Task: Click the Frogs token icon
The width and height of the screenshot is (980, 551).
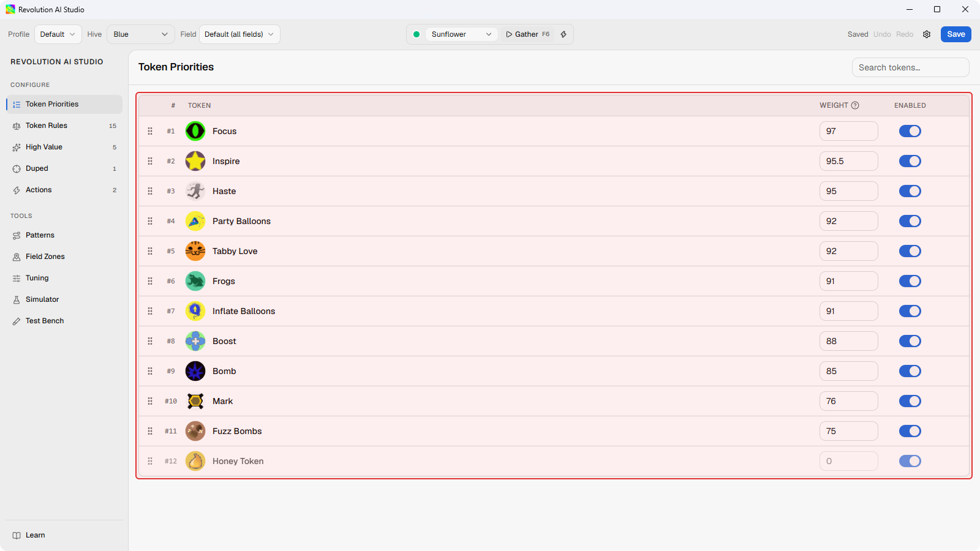Action: [x=195, y=281]
